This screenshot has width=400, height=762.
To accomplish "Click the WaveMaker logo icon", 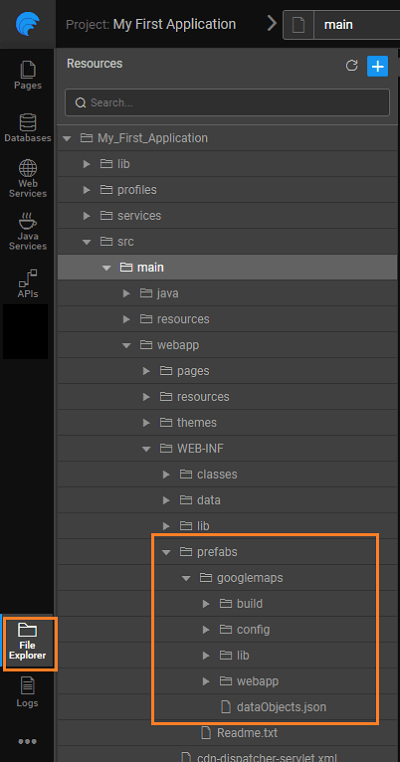I will point(27,23).
